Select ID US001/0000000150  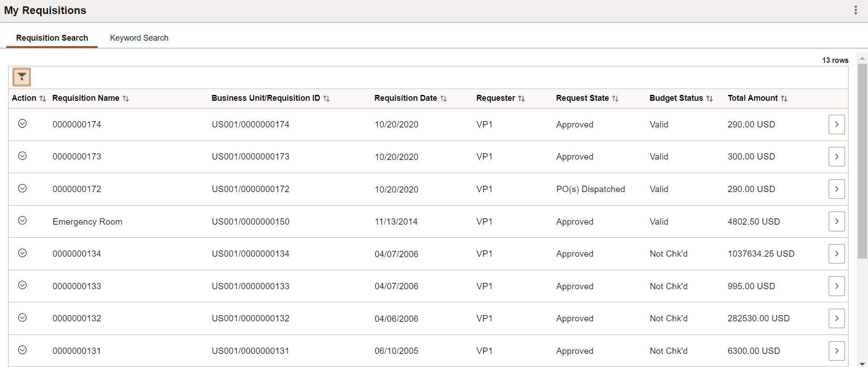[250, 221]
